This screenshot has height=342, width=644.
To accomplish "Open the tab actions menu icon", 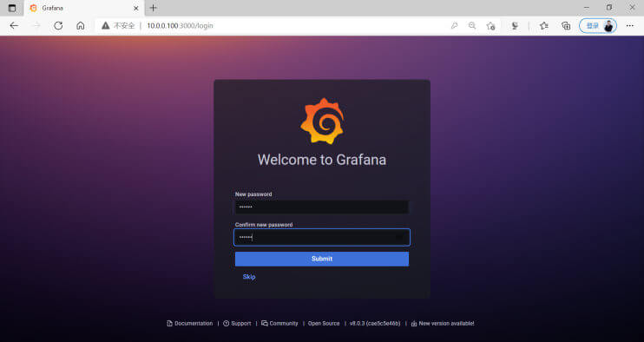I will pos(12,8).
